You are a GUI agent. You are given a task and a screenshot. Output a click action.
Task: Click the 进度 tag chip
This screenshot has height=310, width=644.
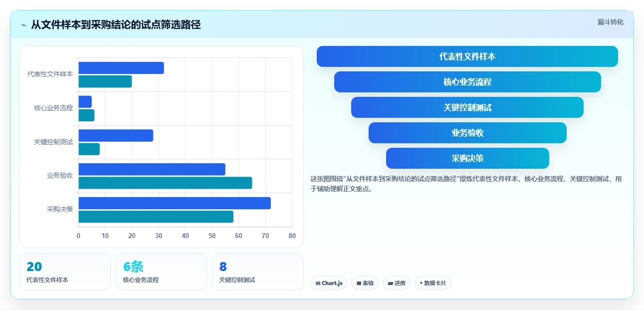pos(397,283)
